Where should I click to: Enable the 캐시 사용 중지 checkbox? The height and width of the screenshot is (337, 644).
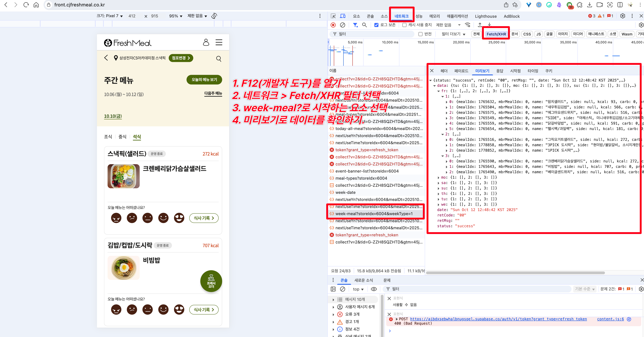(x=404, y=25)
